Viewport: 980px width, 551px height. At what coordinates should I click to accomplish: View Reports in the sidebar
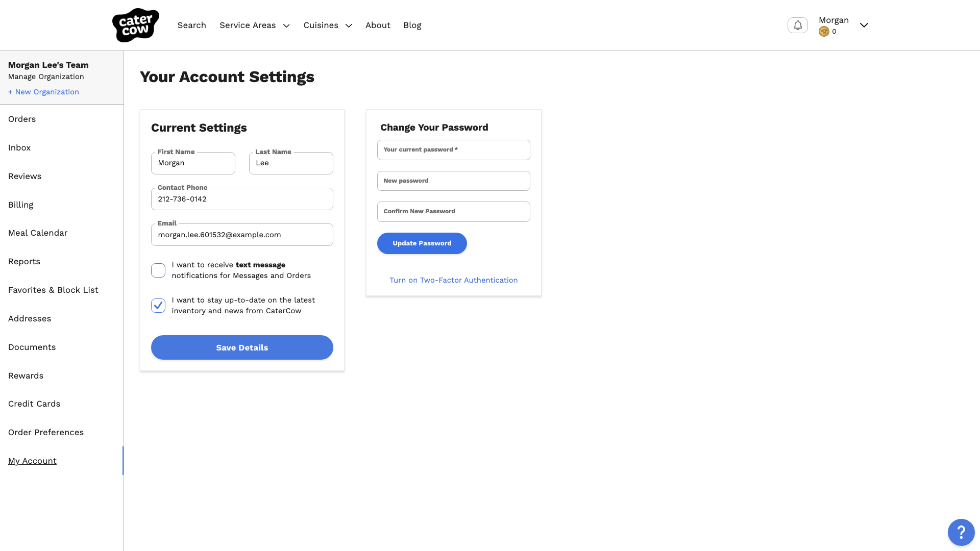click(x=24, y=261)
